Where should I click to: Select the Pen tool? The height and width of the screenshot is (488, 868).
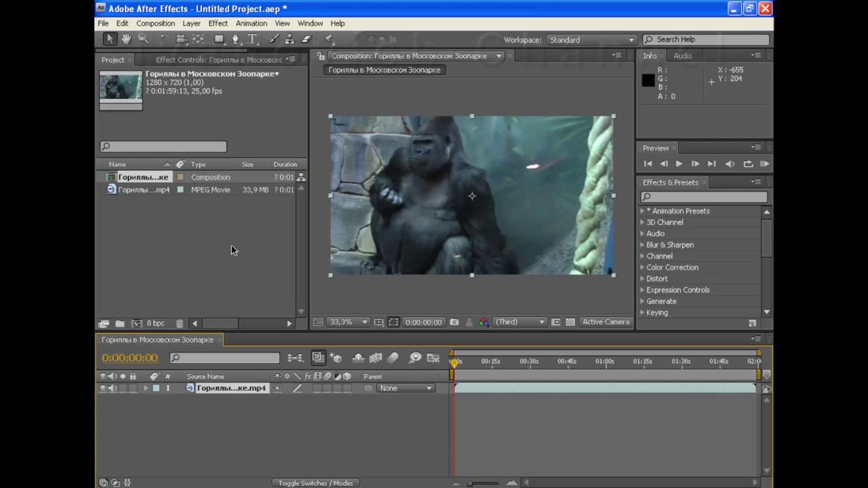pyautogui.click(x=236, y=39)
